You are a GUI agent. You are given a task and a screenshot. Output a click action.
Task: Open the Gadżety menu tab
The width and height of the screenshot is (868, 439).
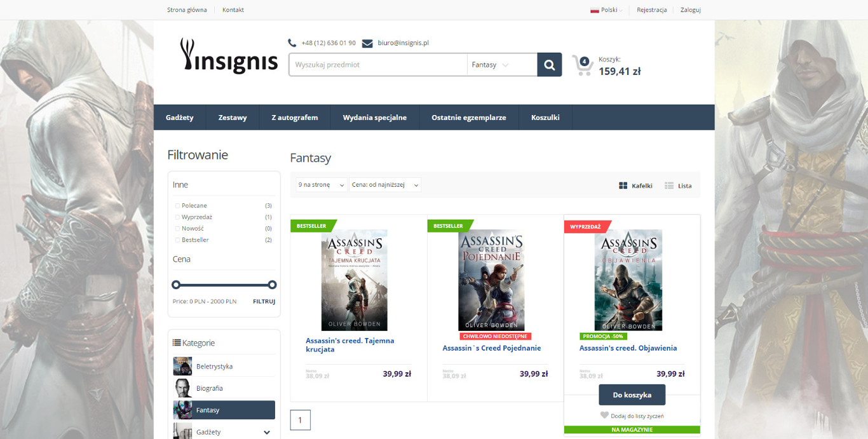coord(180,118)
